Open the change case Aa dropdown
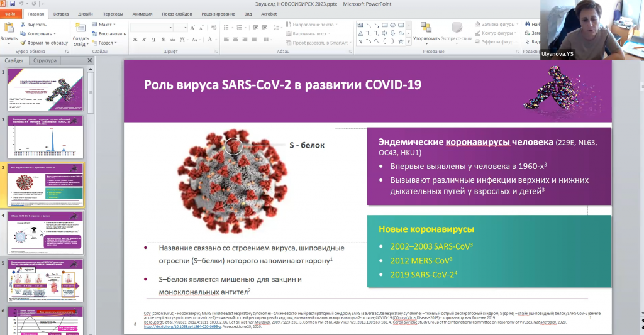 [x=196, y=40]
